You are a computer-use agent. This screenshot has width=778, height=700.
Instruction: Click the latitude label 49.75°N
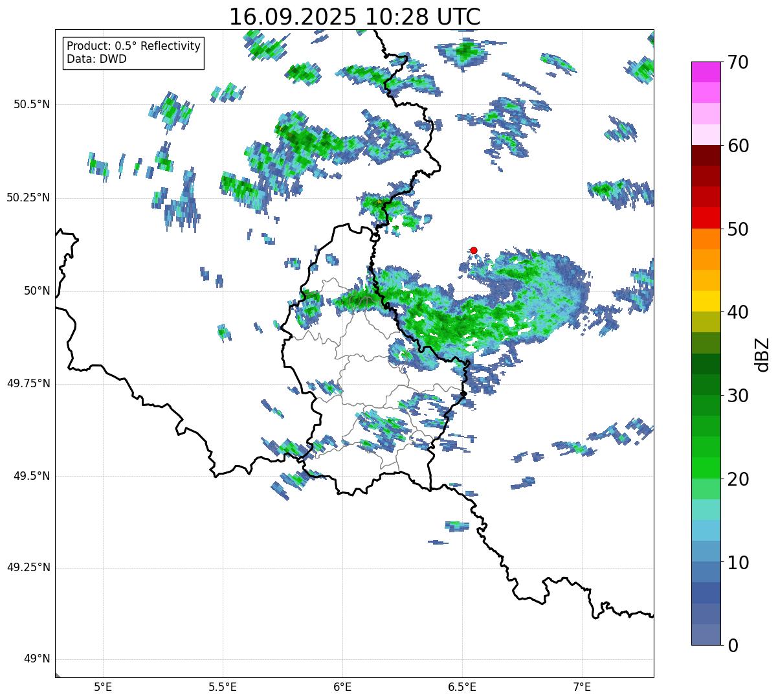(28, 383)
